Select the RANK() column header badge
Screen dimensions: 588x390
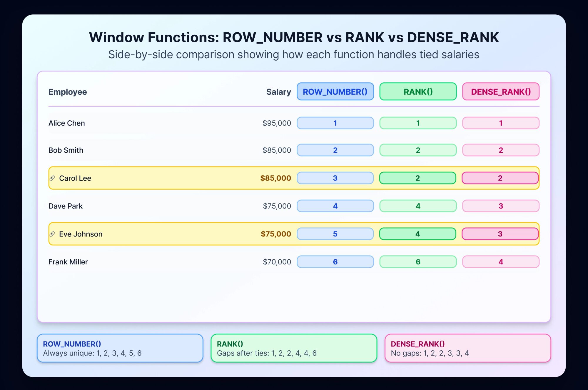tap(418, 92)
